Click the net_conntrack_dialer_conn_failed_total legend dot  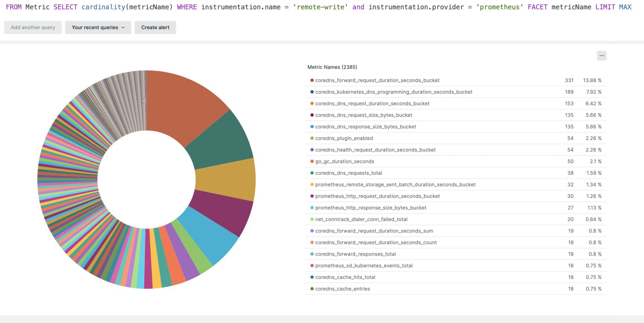coord(311,219)
